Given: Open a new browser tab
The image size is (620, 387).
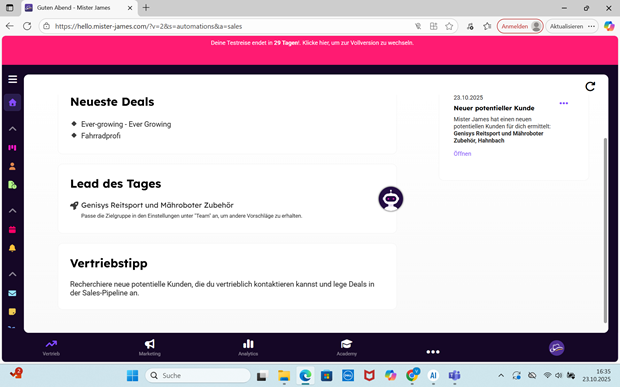Looking at the screenshot, I should (x=146, y=8).
